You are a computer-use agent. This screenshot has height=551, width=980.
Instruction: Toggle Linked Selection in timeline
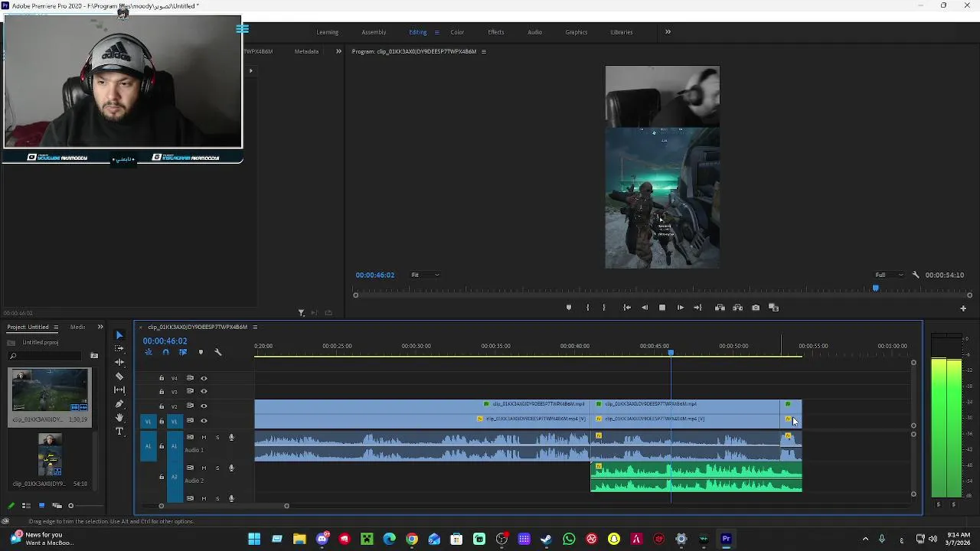tap(183, 352)
